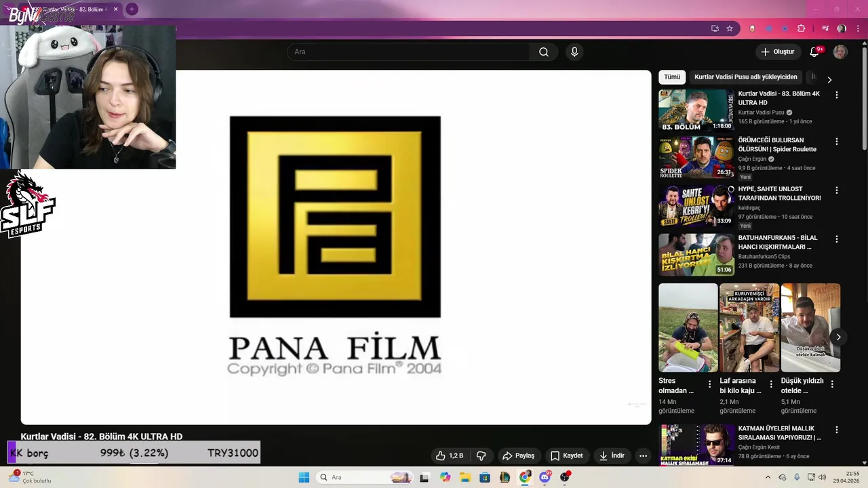The width and height of the screenshot is (868, 488).
Task: Open options for BATUHANFURKAN5 video
Action: pyautogui.click(x=837, y=239)
